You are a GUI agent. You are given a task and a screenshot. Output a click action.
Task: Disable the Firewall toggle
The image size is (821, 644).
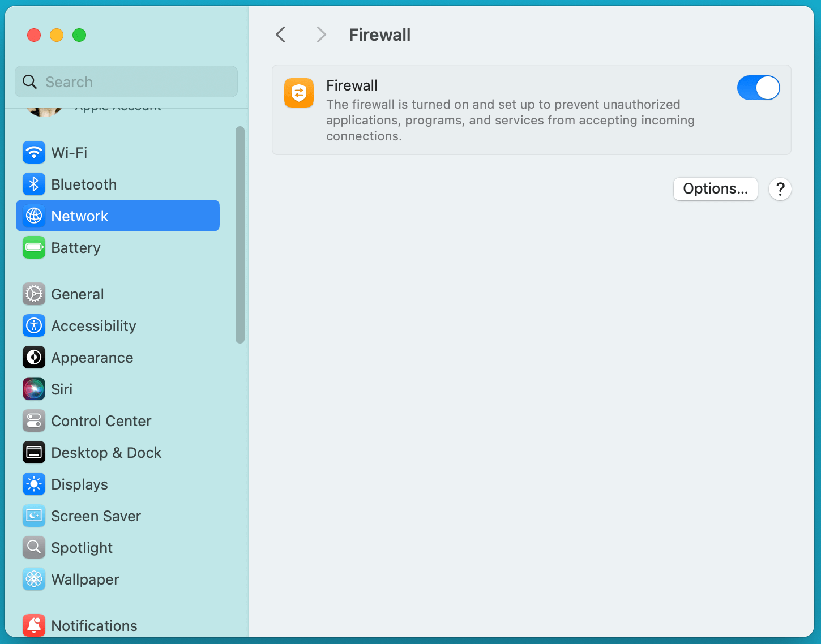(758, 88)
